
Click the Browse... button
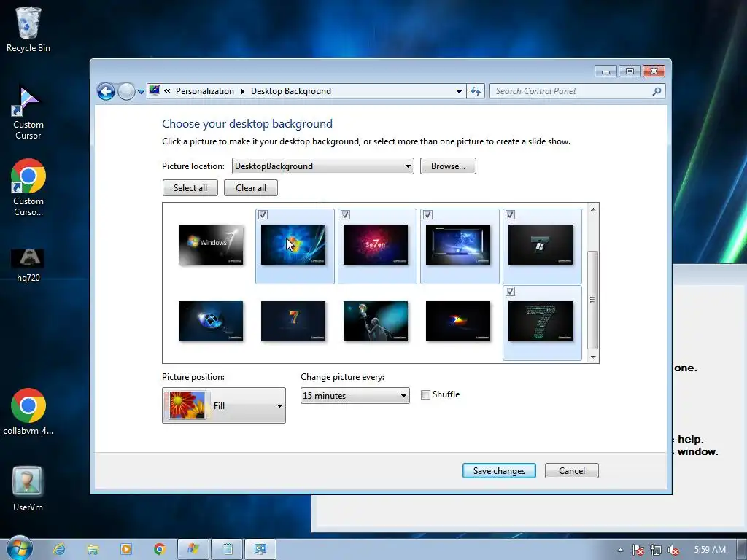(x=448, y=166)
